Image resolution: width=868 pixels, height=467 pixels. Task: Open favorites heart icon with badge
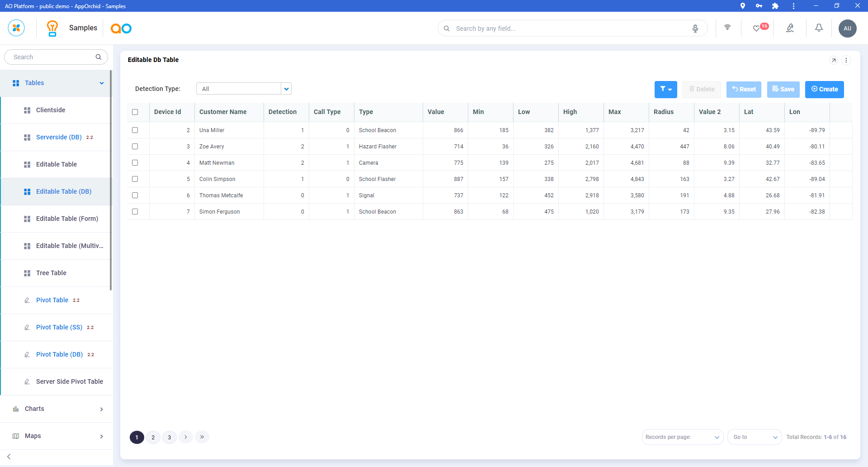[x=757, y=28]
